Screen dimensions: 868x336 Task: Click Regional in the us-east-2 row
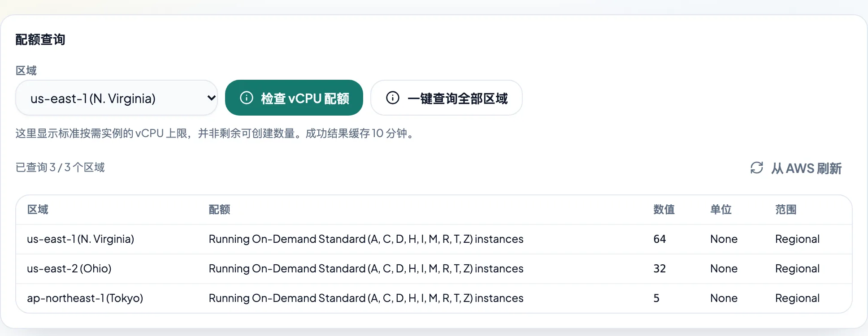point(798,268)
